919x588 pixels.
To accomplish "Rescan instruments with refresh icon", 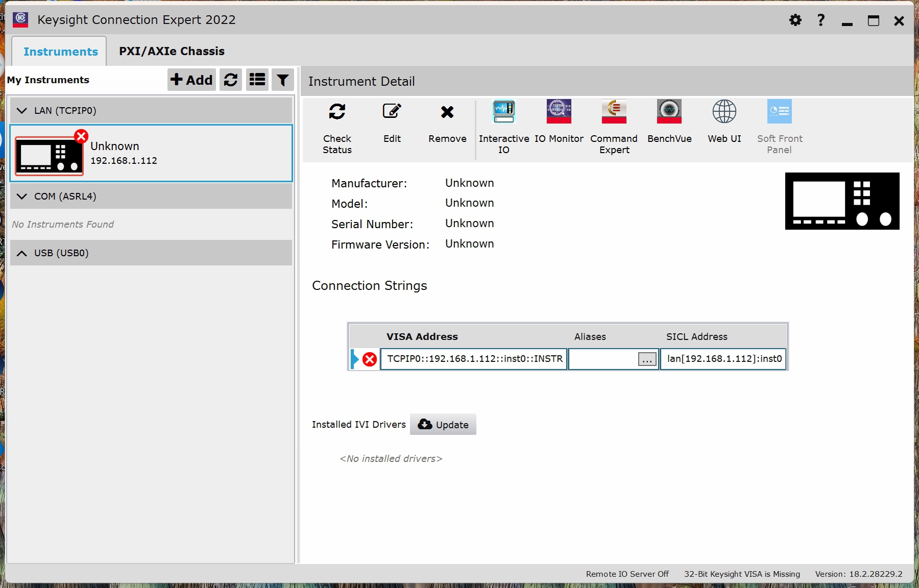I will [x=231, y=80].
